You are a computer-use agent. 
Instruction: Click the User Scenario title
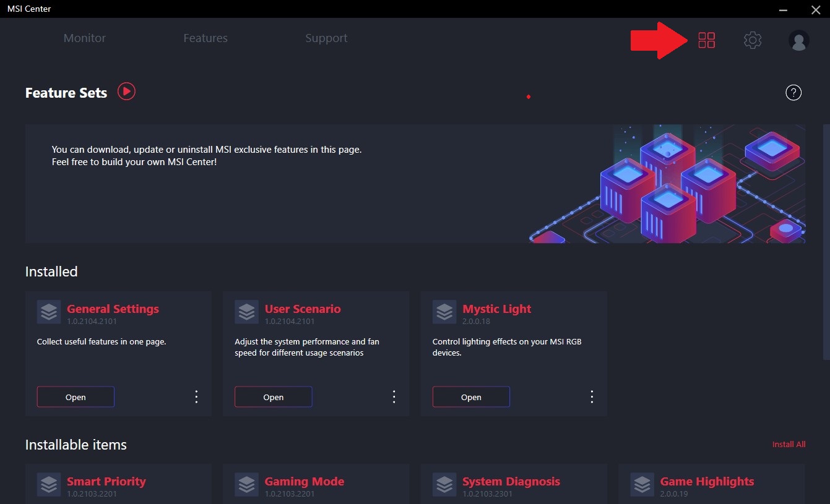(303, 309)
